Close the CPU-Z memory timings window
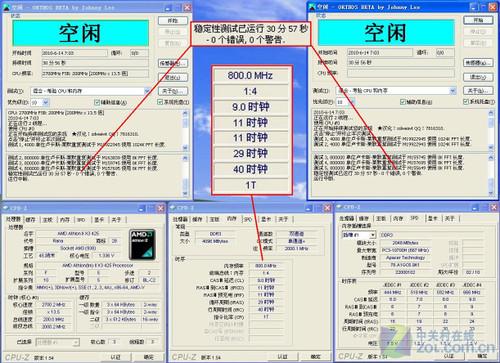Screen dimensions: 500x363 pyautogui.click(x=327, y=208)
